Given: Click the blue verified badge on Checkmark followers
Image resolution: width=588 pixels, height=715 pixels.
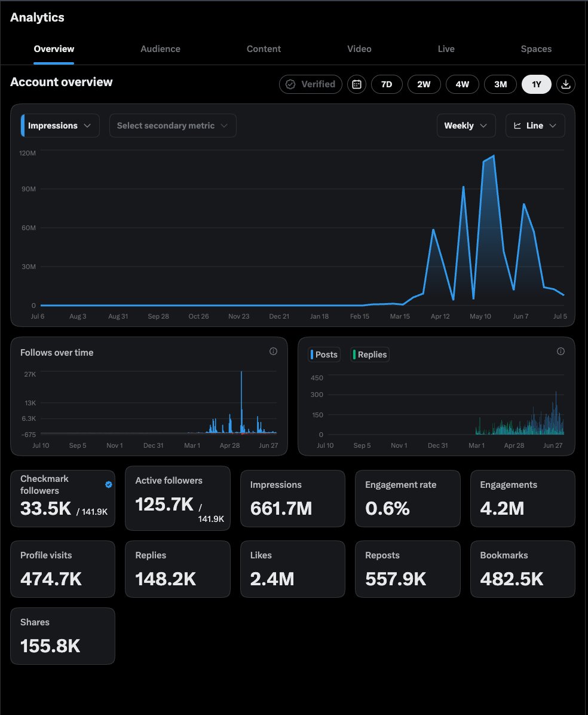Looking at the screenshot, I should pos(109,484).
